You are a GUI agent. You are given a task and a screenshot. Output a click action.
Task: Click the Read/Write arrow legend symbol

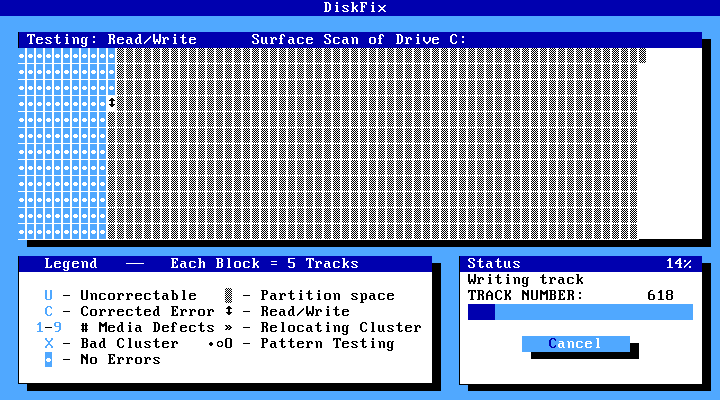click(229, 311)
